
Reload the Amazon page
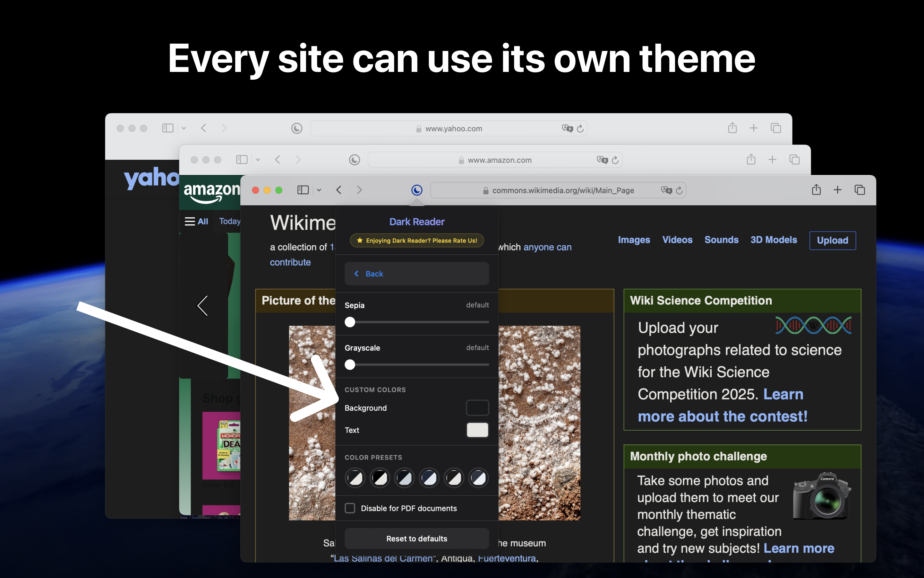coord(615,160)
